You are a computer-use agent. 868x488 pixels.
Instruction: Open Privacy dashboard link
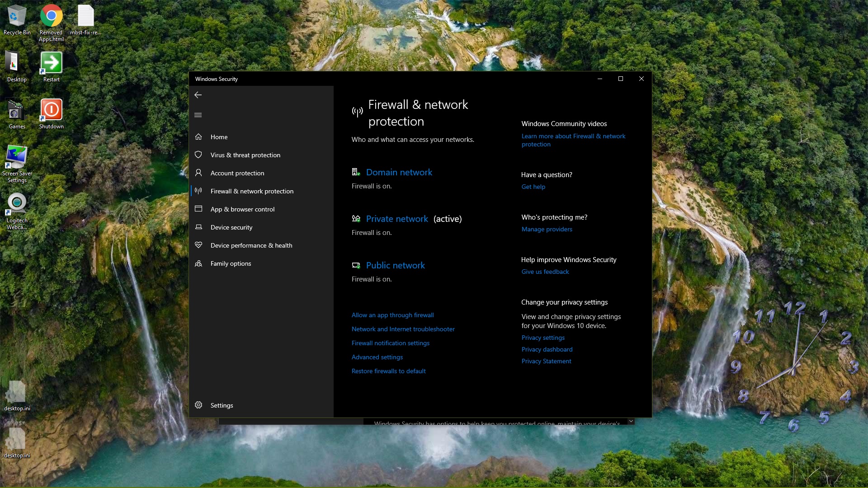click(547, 349)
